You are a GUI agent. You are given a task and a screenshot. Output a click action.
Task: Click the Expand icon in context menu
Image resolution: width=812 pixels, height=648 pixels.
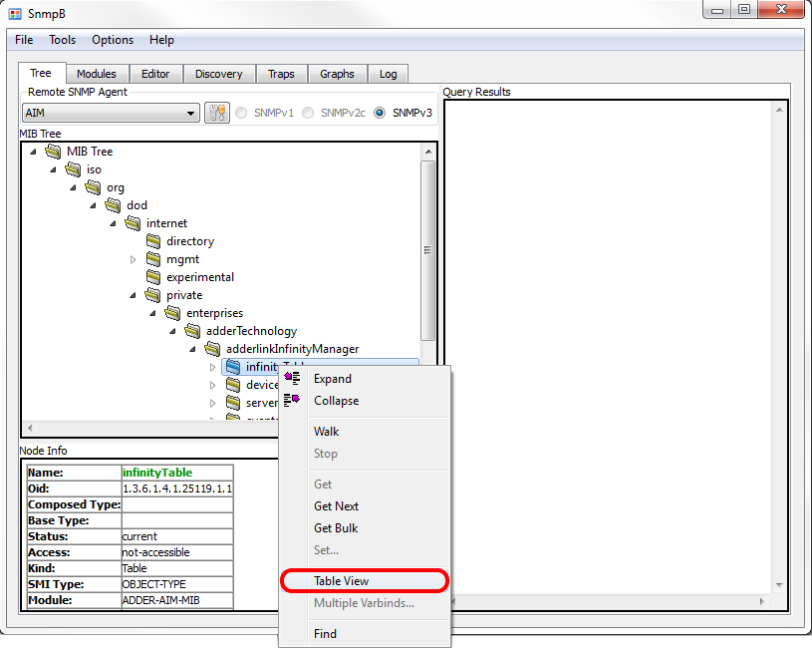click(x=292, y=378)
